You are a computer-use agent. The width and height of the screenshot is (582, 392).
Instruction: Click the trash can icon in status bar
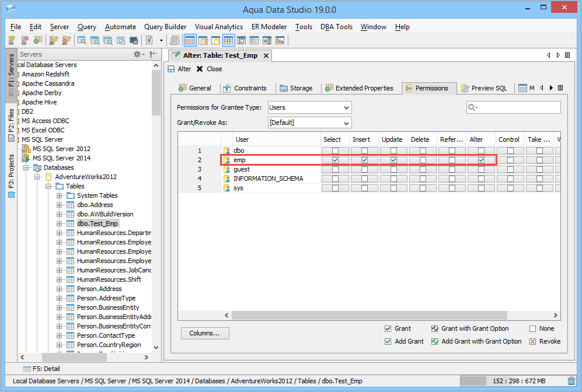click(x=571, y=381)
